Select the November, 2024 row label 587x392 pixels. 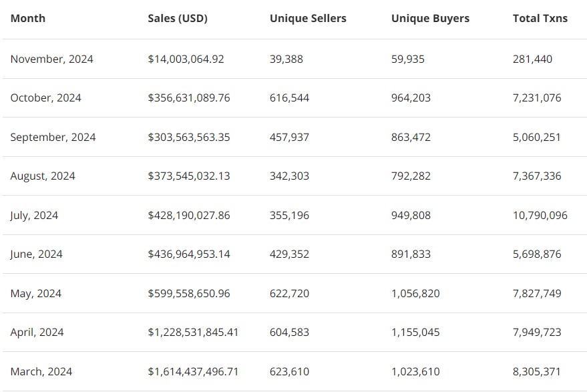(51, 59)
